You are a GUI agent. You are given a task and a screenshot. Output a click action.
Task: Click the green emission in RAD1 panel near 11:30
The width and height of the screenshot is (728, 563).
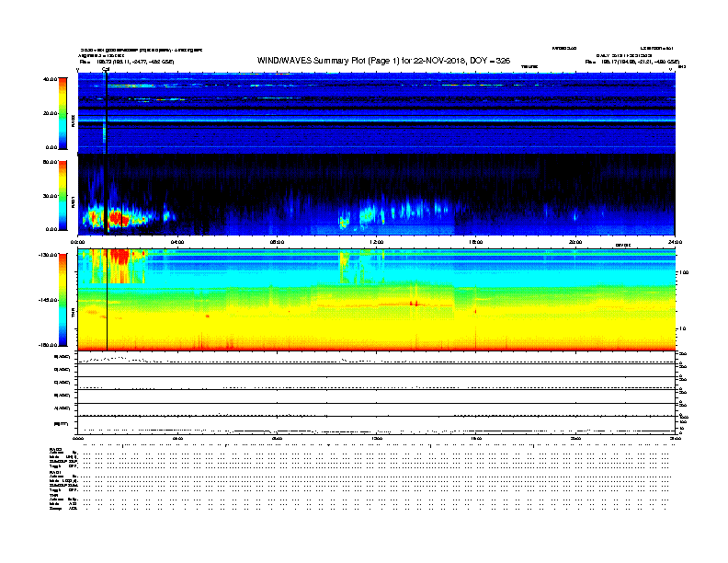coord(367,214)
